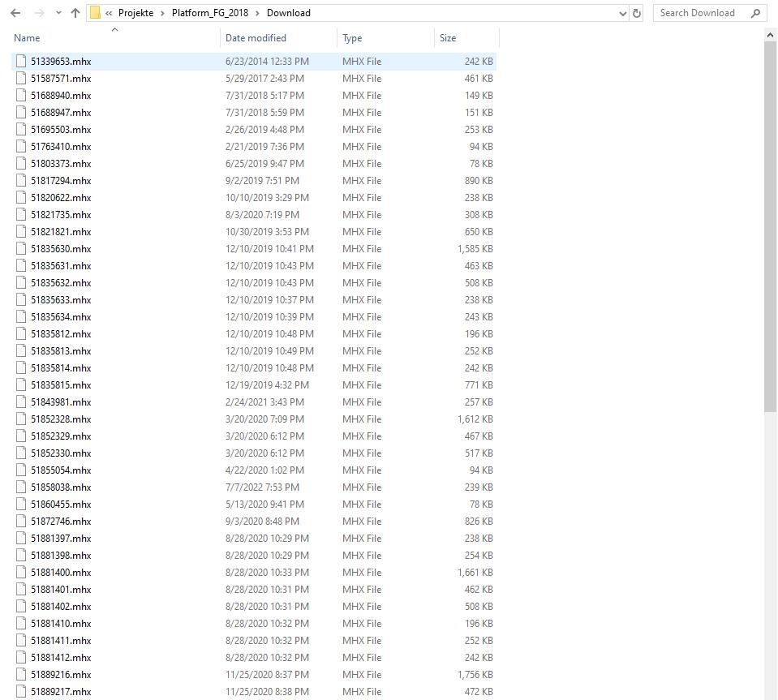Screen dimensions: 778x700
Task: Select file icon of 51835812.mhx
Action: tap(21, 333)
